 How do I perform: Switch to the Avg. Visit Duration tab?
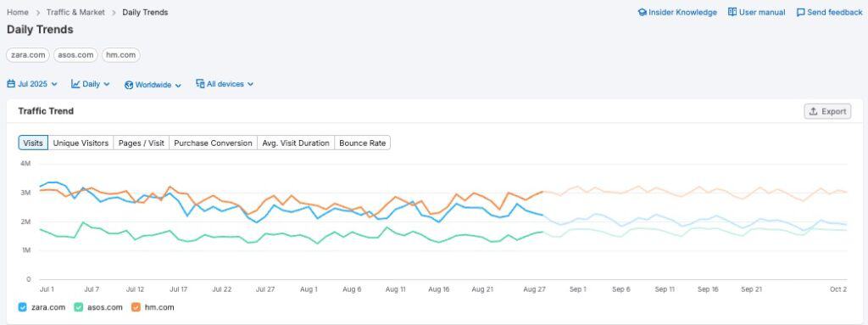point(296,143)
